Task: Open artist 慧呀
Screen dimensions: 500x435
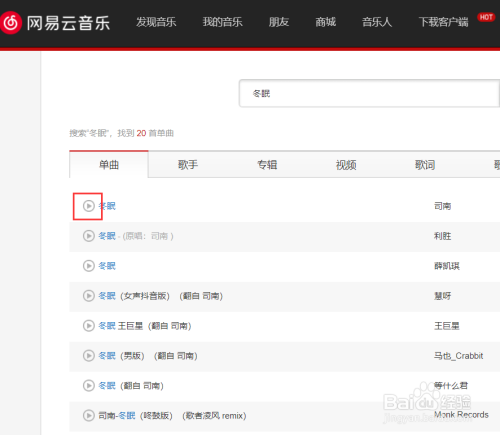Action: (x=443, y=296)
